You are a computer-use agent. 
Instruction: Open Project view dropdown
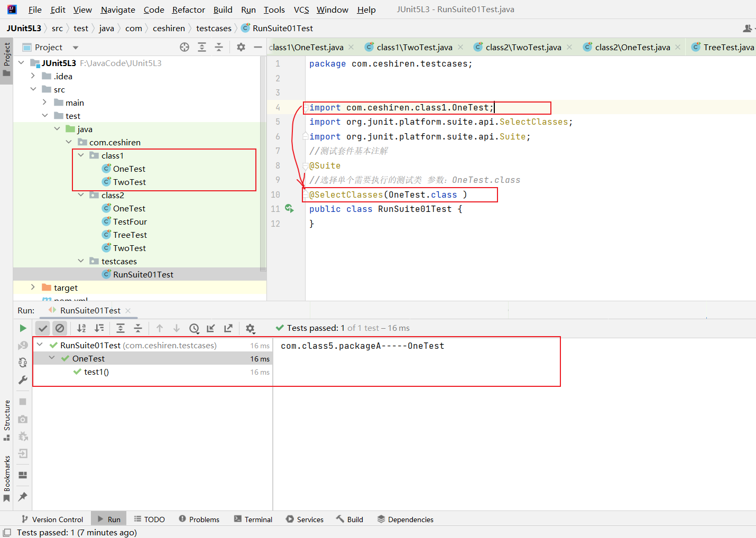(x=75, y=48)
